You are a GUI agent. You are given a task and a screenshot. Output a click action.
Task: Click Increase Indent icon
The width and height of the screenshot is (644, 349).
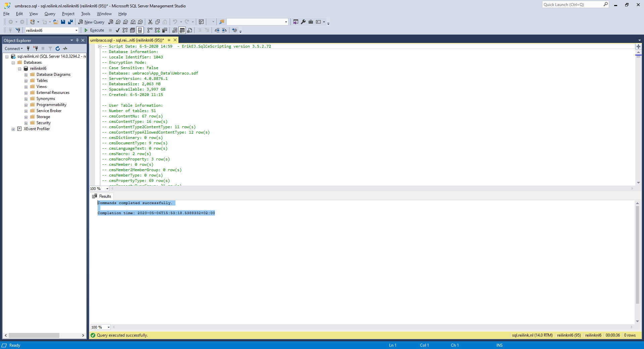pos(224,30)
